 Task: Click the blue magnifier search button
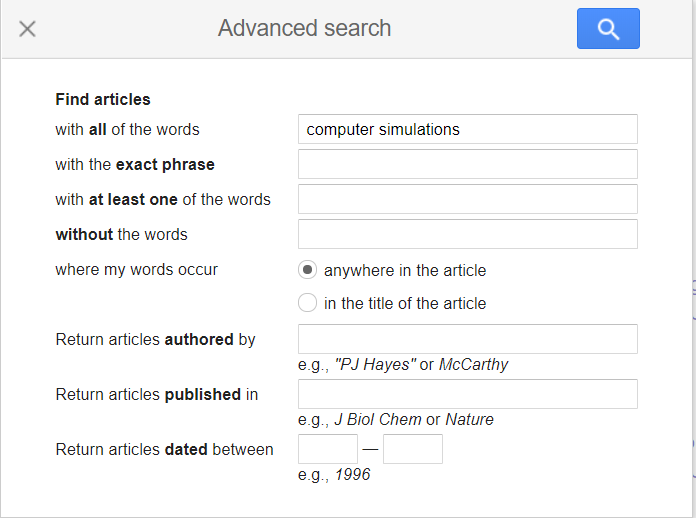point(608,29)
